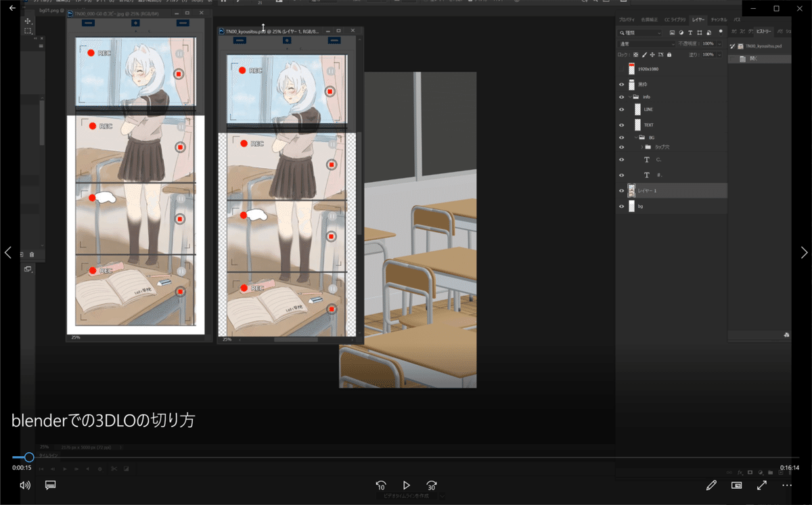Viewport: 812px width, 505px height.
Task: Open the 通常 blend mode dropdown
Action: (x=646, y=43)
